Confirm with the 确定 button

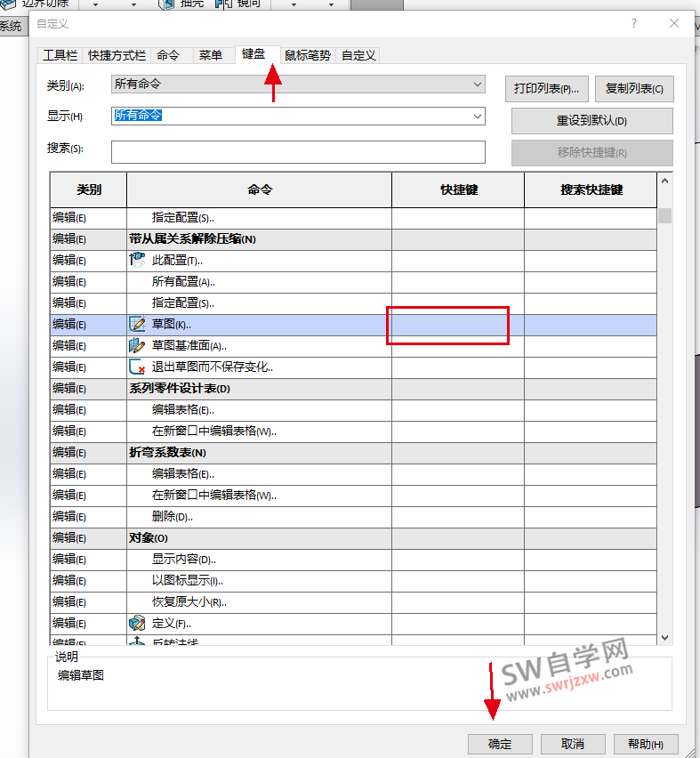point(500,744)
